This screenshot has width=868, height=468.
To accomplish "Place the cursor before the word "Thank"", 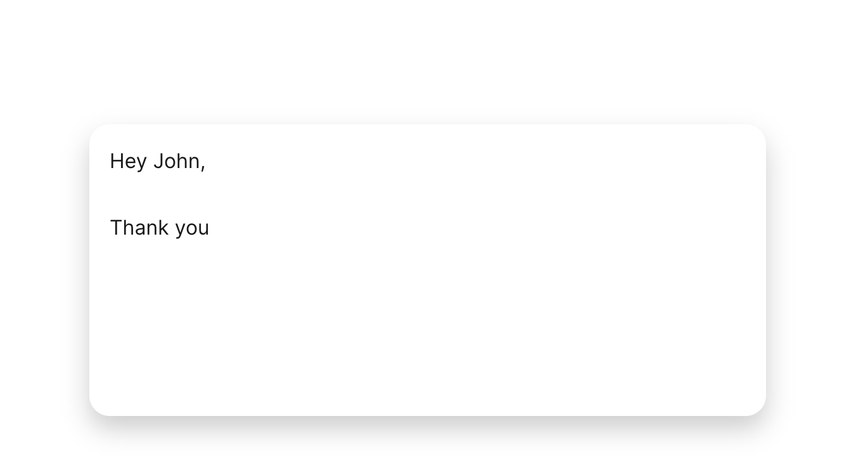I will coord(110,228).
